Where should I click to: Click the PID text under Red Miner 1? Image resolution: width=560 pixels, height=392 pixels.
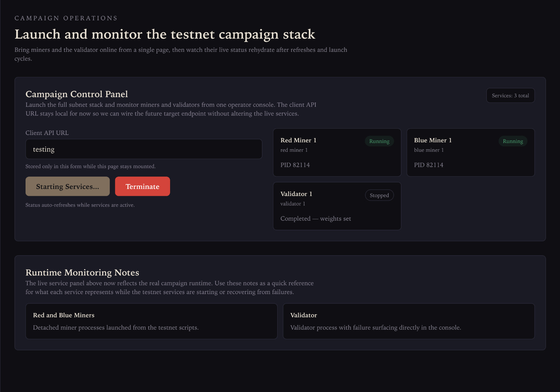[x=295, y=165]
